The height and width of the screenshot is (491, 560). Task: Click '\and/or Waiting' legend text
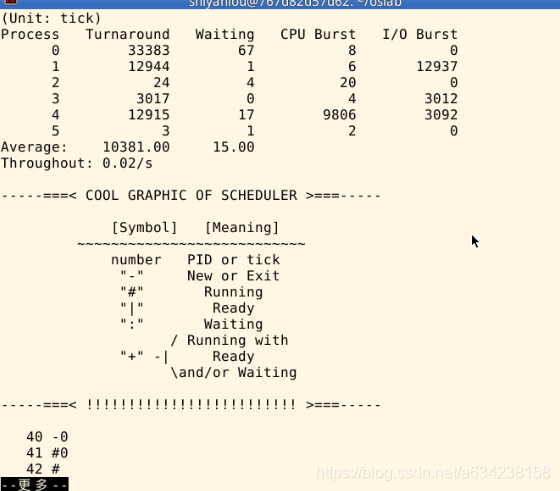pos(234,373)
